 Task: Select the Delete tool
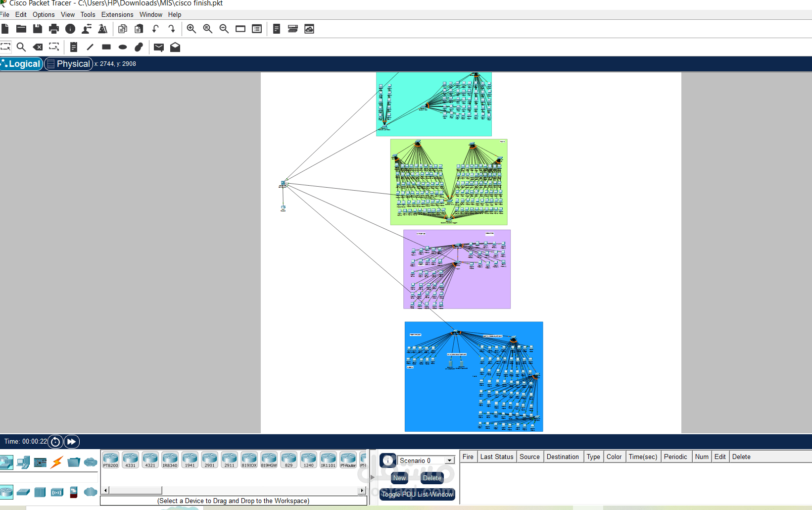38,47
